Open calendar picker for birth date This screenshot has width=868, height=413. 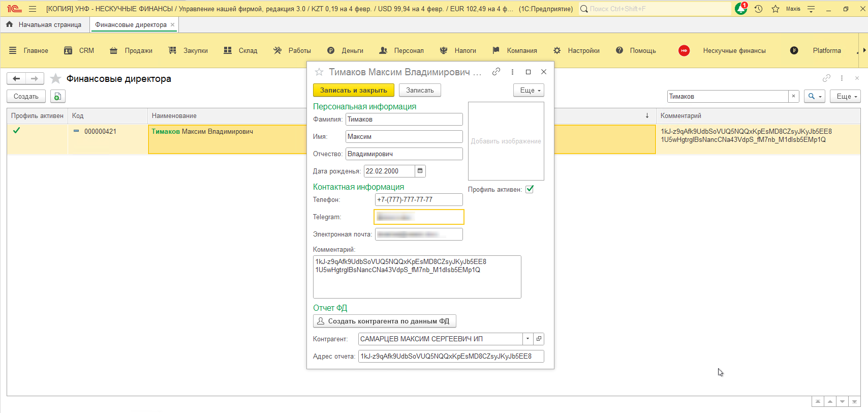tap(420, 171)
